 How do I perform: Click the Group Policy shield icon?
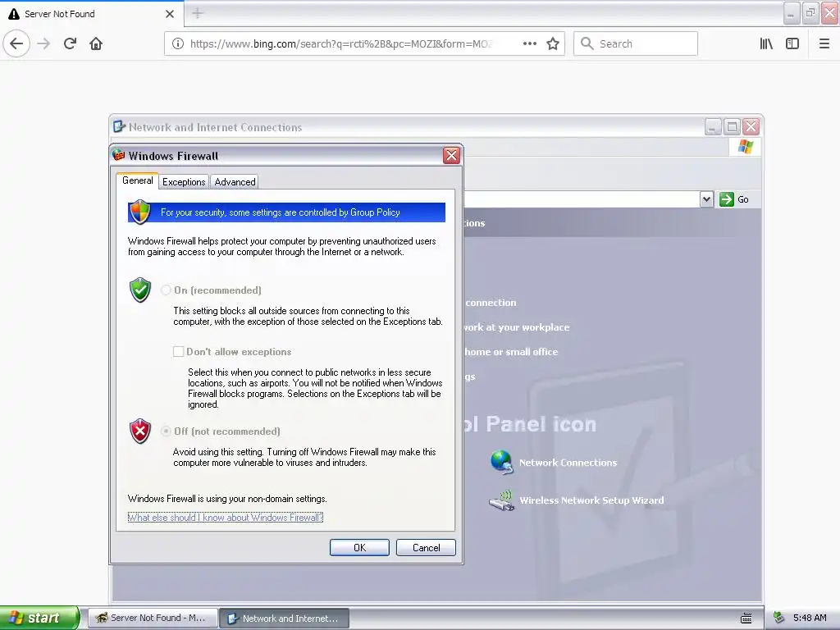tap(140, 212)
